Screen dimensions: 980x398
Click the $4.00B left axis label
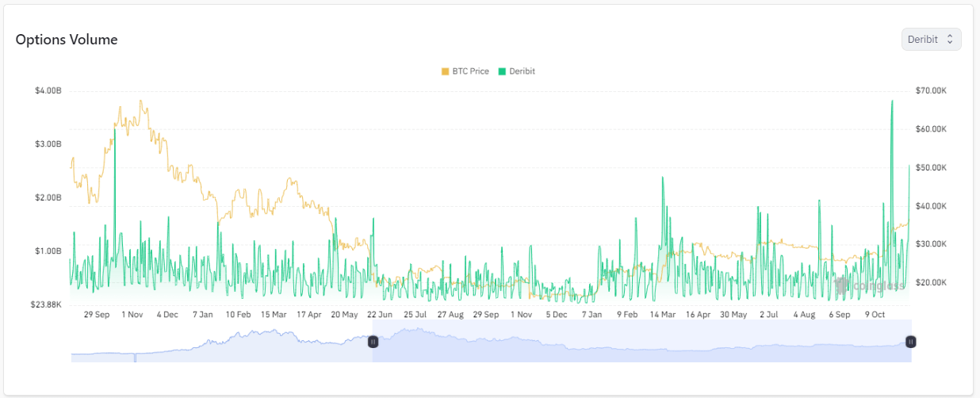click(x=48, y=90)
